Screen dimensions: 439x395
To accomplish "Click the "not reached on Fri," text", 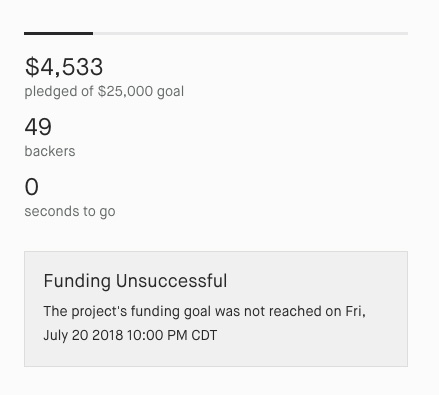I will [x=305, y=311].
